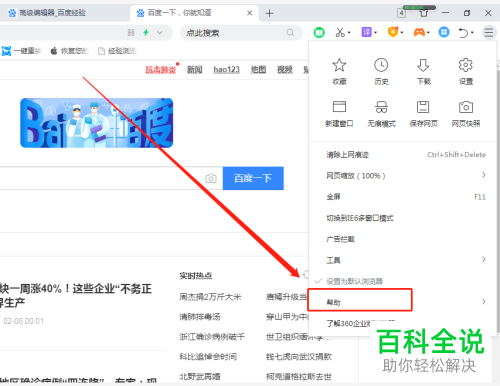Open the undo arrow dropdown

coord(472,33)
